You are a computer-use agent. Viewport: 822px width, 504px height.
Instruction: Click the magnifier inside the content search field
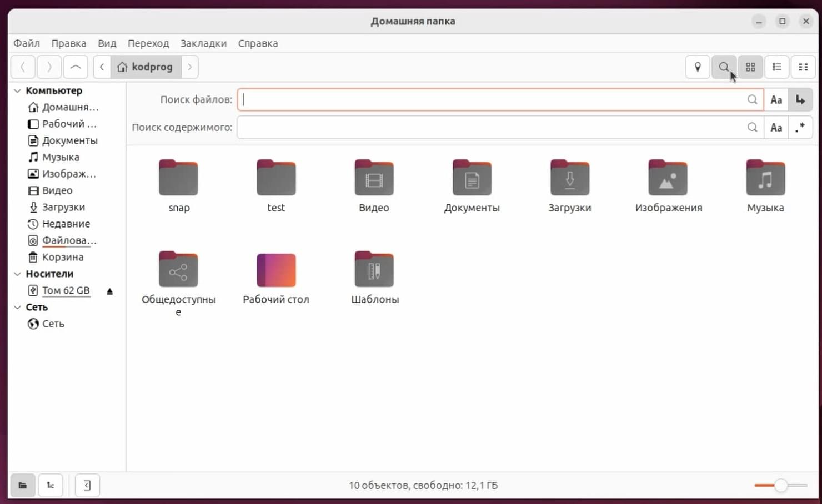click(752, 128)
